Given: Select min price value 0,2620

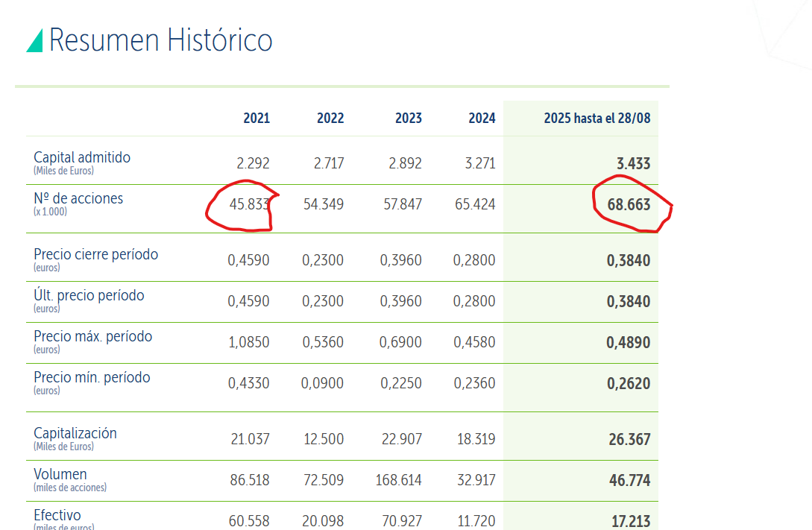Looking at the screenshot, I should coord(629,383).
